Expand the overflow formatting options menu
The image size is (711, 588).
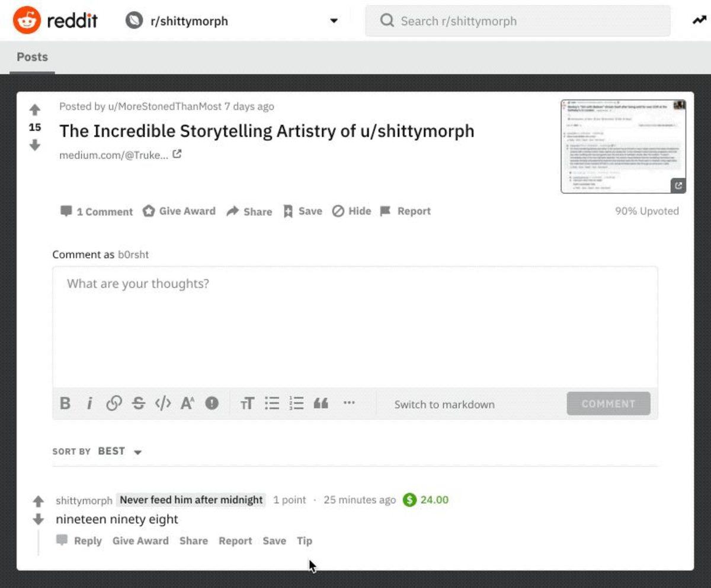tap(350, 404)
